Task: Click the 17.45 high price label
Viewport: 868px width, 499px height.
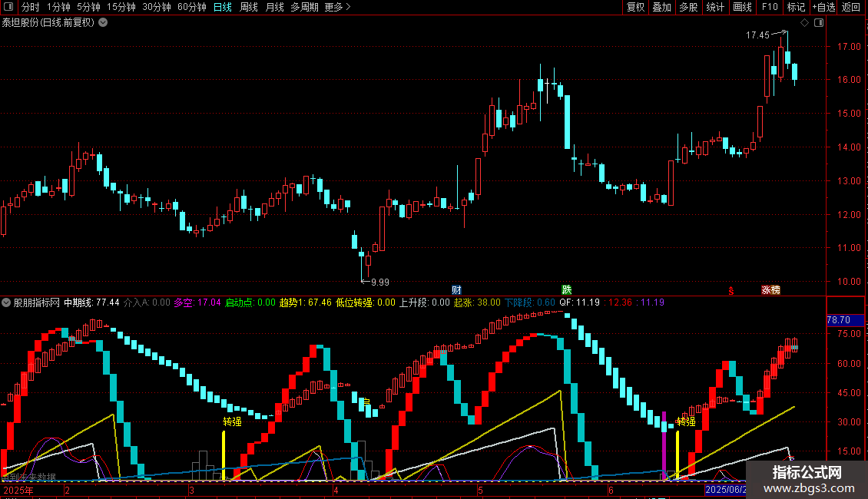Action: [x=757, y=35]
